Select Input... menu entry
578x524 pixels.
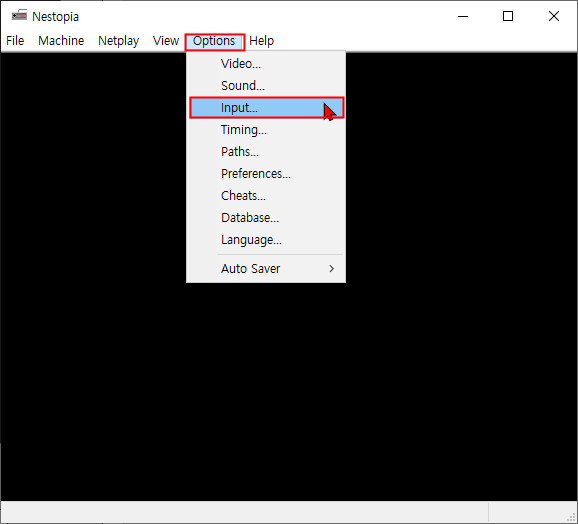[x=267, y=108]
